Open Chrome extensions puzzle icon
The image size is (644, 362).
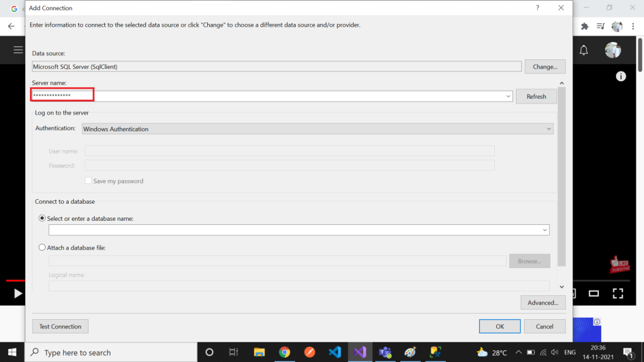[585, 27]
